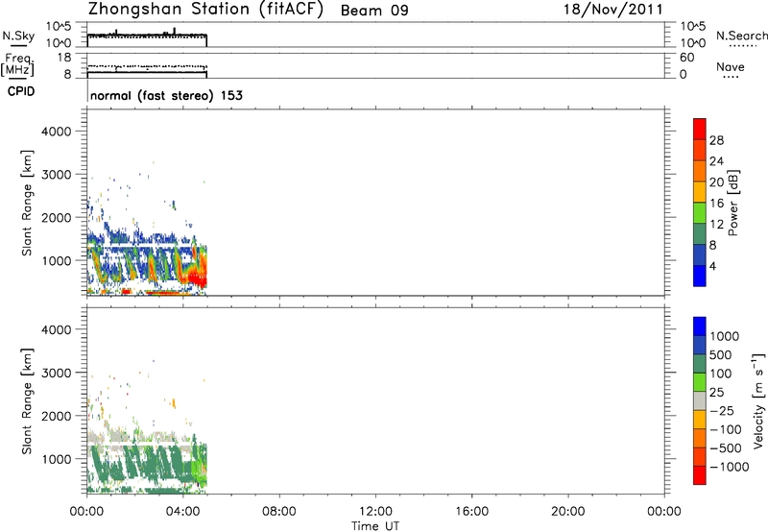Click the -500 label on Velocity colorbar
Screen dimensions: 768x532
726,447
